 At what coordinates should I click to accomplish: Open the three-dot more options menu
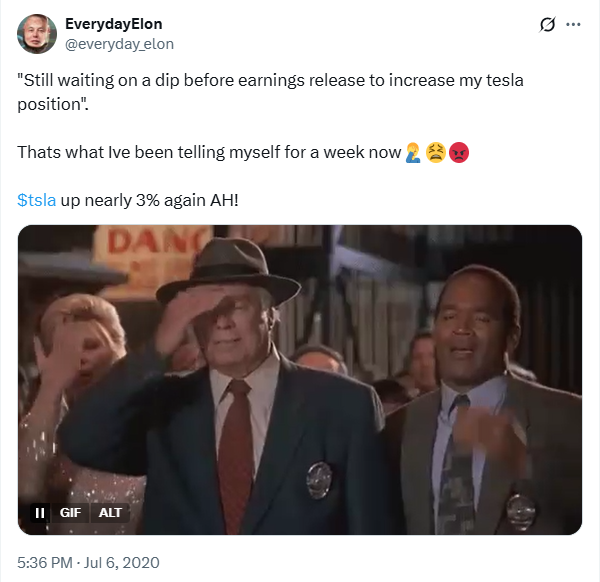pyautogui.click(x=573, y=23)
